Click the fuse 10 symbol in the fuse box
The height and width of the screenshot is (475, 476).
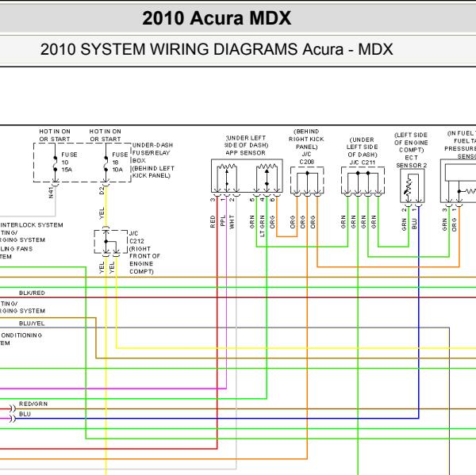click(x=56, y=163)
